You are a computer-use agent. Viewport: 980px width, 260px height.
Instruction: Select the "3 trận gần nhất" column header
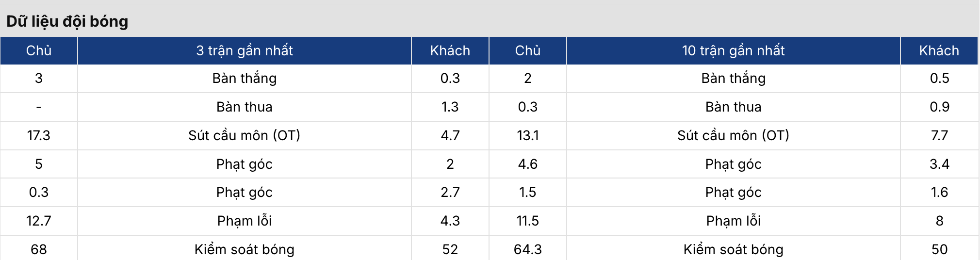tap(244, 50)
